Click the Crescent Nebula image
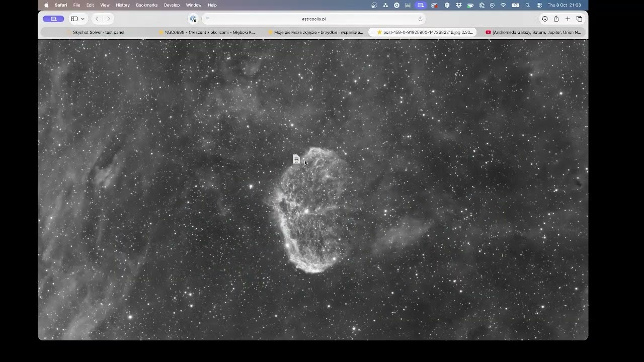Screen dimensions: 644x362 313,190
